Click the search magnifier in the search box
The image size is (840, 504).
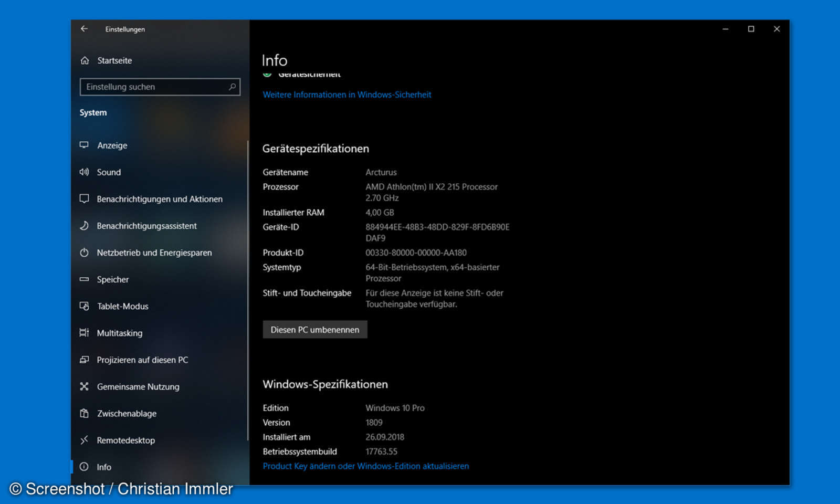[233, 87]
